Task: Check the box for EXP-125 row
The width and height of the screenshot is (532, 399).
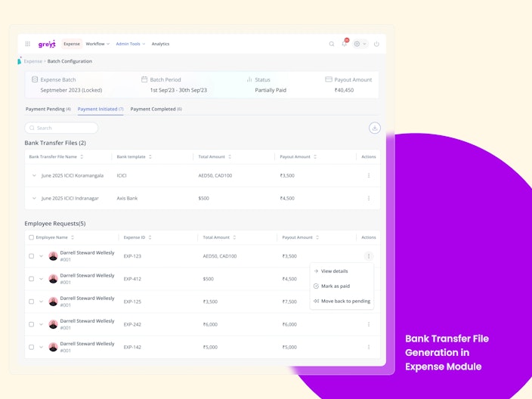Action: [x=31, y=302]
